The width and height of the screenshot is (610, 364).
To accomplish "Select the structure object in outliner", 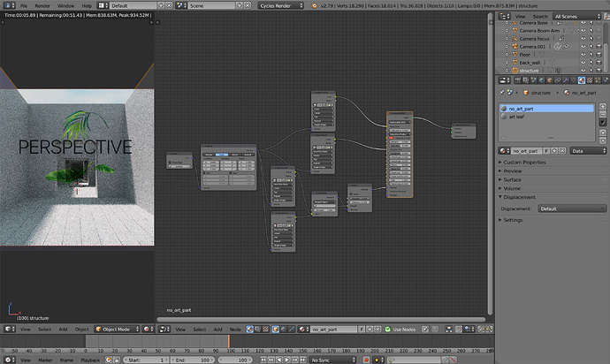I will 529,71.
